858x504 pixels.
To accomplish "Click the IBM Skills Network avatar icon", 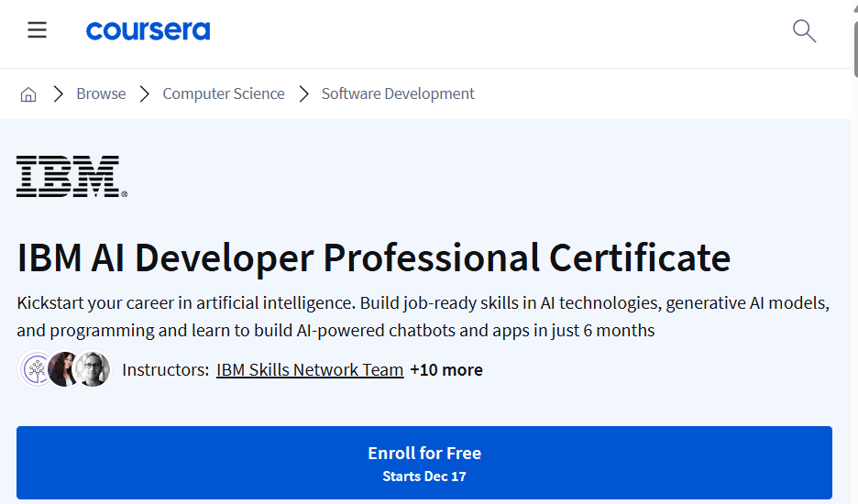I will point(34,369).
